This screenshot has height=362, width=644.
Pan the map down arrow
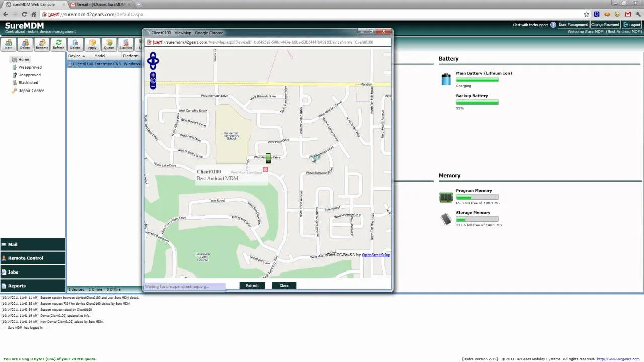pos(153,67)
